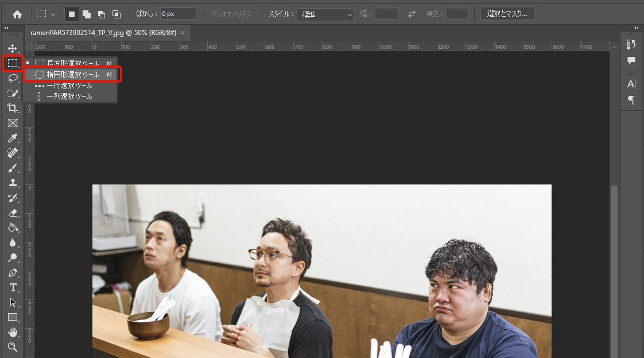Pick the Crop tool

point(12,108)
